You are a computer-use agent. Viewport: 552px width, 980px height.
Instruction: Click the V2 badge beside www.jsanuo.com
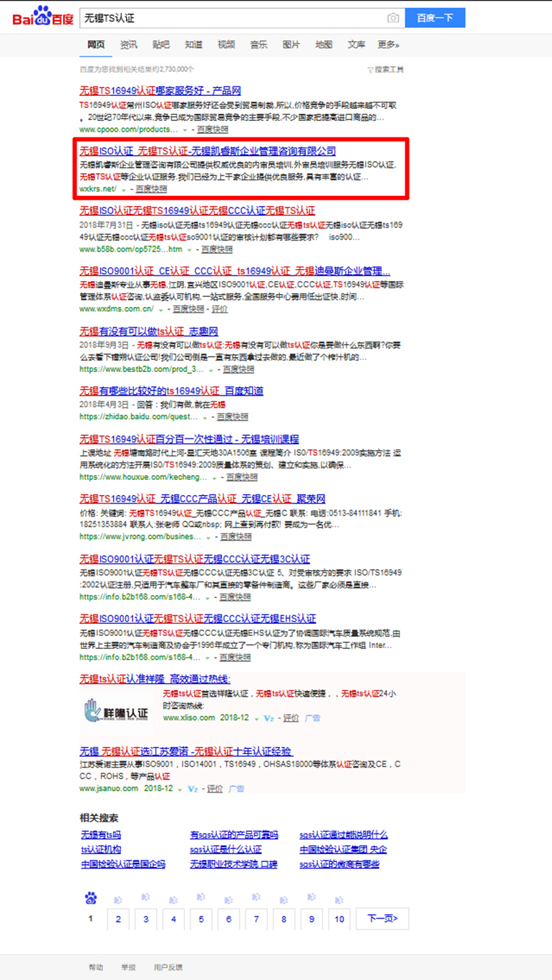[193, 789]
